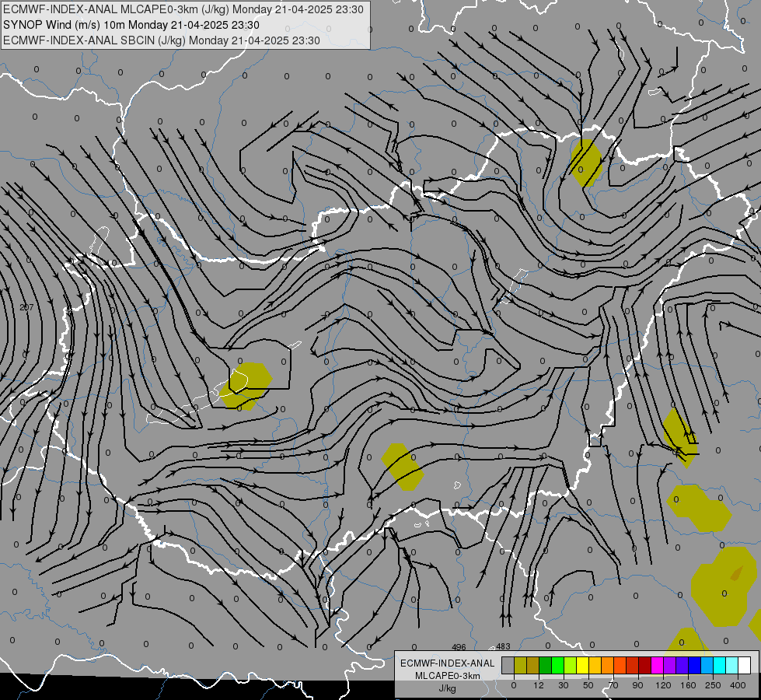The width and height of the screenshot is (761, 700).
Task: Click legend tick value 50
Action: [588, 685]
